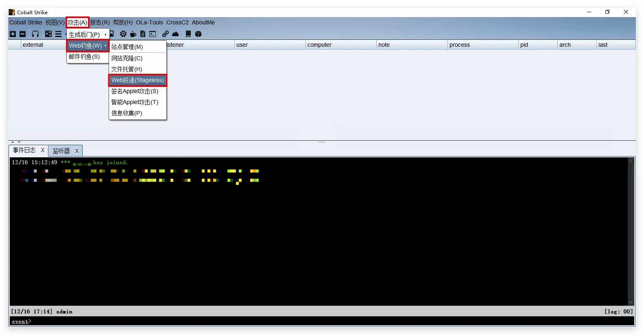Click the event command input field

coord(325,322)
